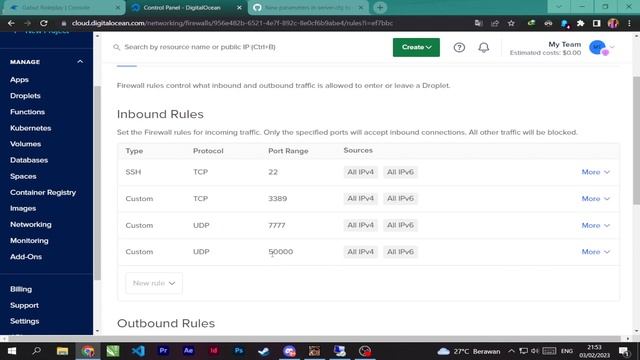This screenshot has width=640, height=360.
Task: Click the search magnifier icon in header
Action: coord(116,47)
